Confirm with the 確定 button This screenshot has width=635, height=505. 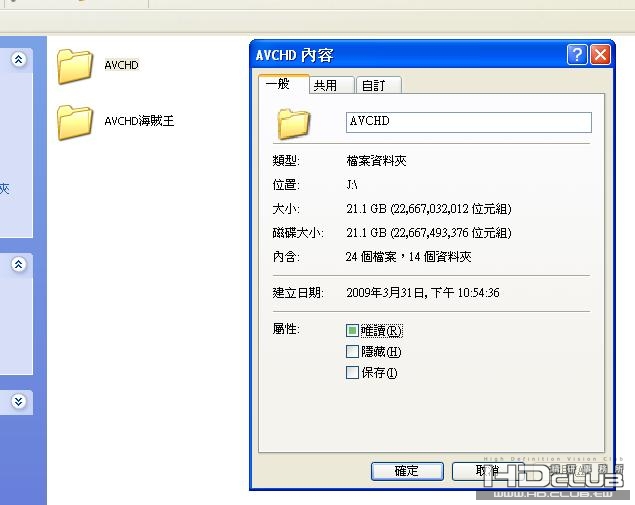click(x=407, y=471)
